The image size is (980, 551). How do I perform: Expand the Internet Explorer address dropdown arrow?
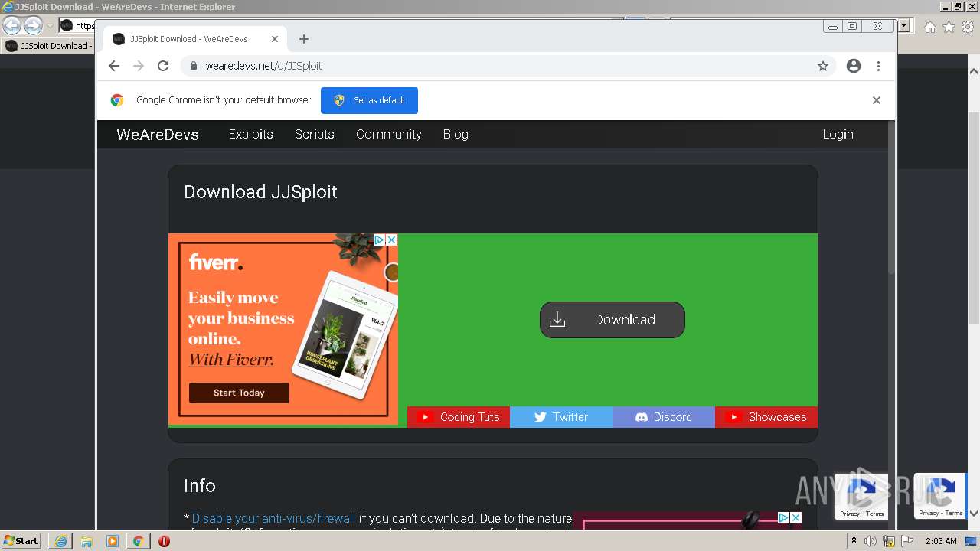coord(904,25)
